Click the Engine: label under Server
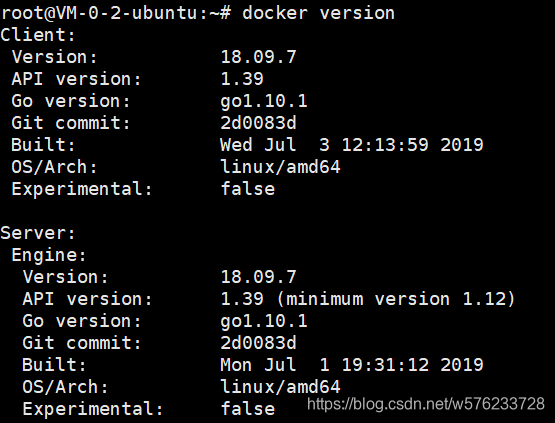Viewport: 555px width, 423px height. pyautogui.click(x=49, y=255)
